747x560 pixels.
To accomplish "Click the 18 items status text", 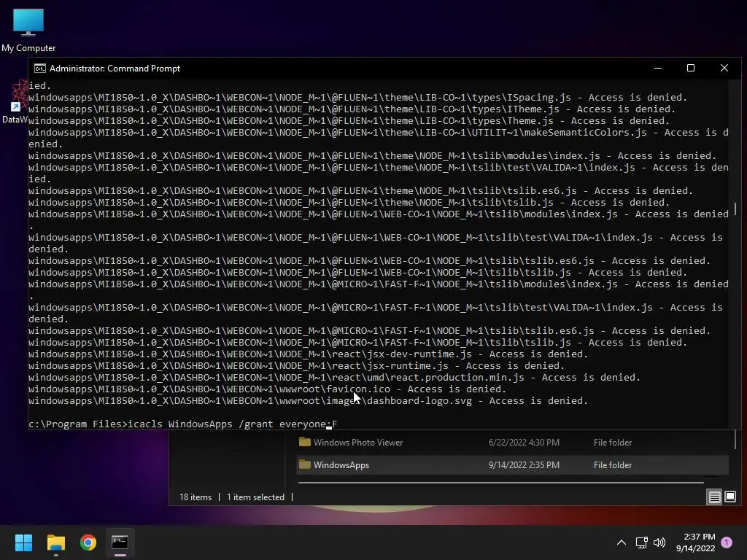I will 196,497.
